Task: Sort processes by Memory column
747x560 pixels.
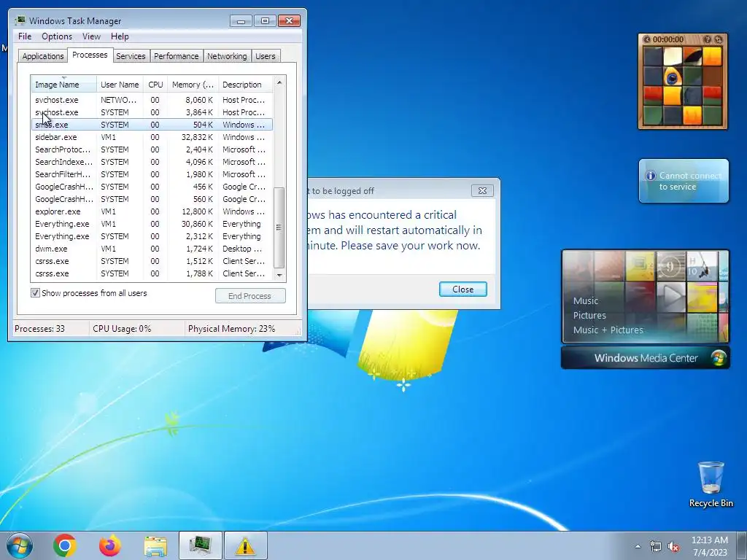Action: pyautogui.click(x=193, y=85)
